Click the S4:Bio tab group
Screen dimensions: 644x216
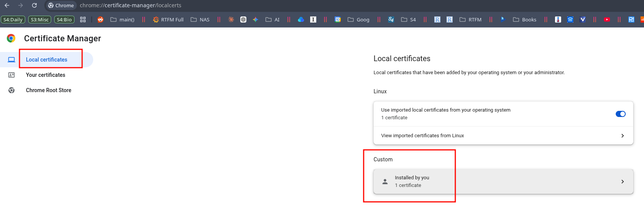[64, 19]
